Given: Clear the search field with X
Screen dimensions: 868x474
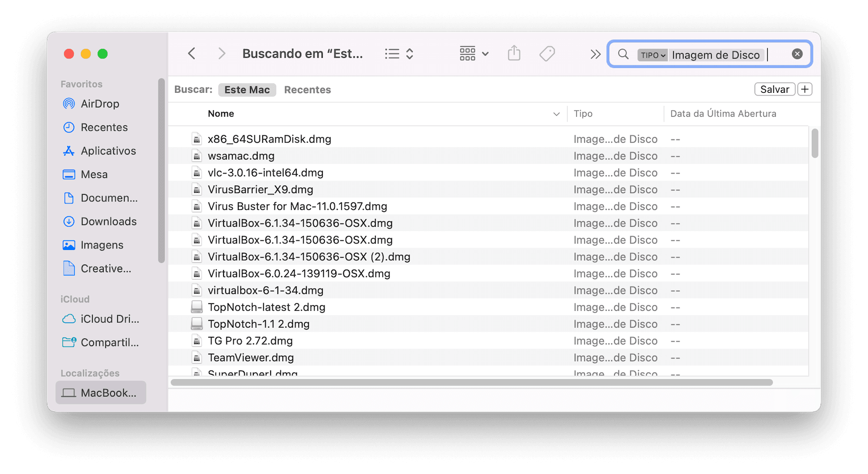Looking at the screenshot, I should tap(797, 54).
